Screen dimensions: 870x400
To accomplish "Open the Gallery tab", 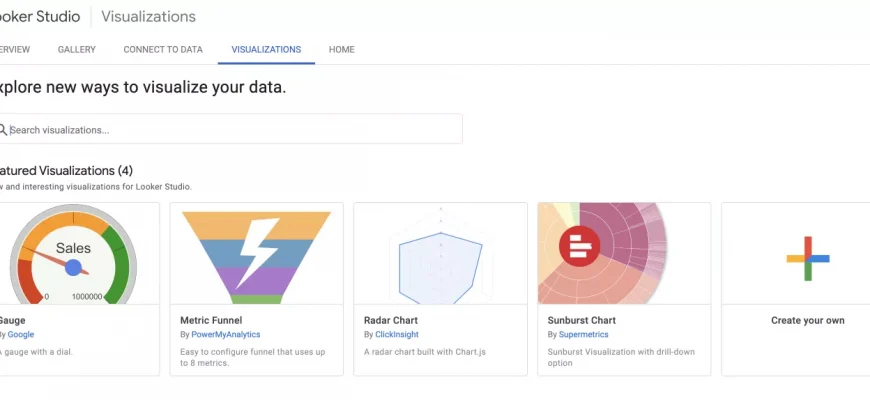I will coord(77,49).
